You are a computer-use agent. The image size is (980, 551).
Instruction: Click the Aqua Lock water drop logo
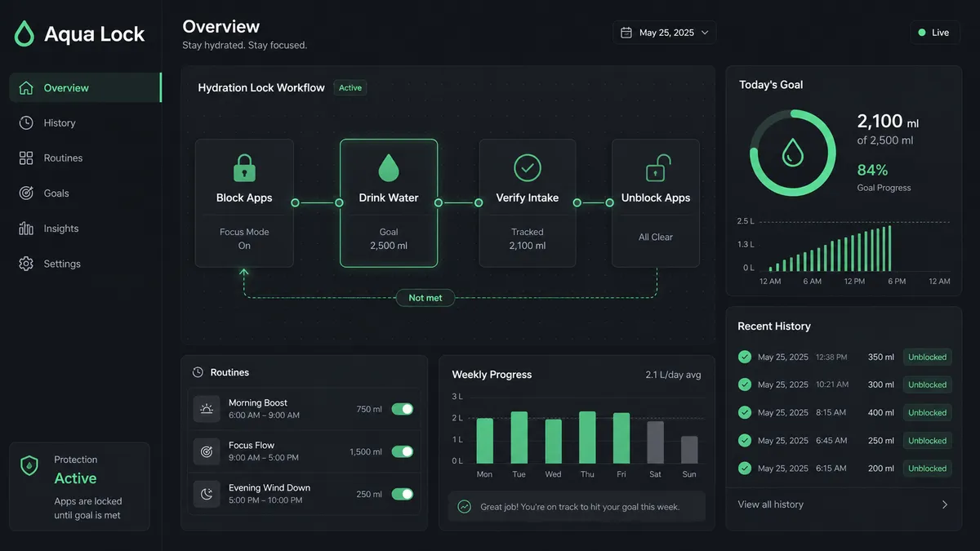24,33
